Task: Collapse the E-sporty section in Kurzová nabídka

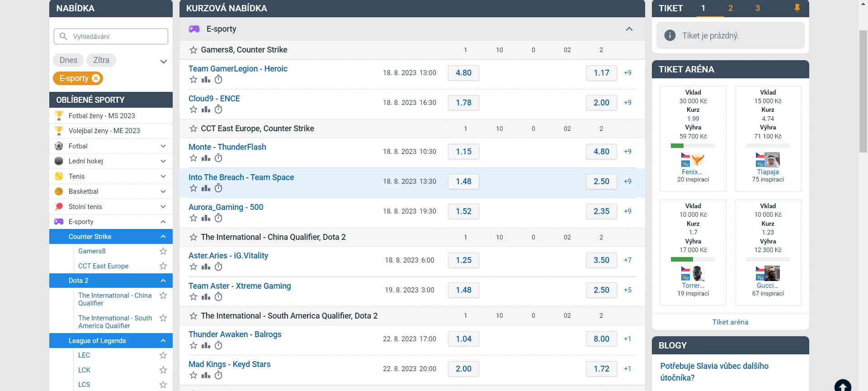Action: [629, 29]
